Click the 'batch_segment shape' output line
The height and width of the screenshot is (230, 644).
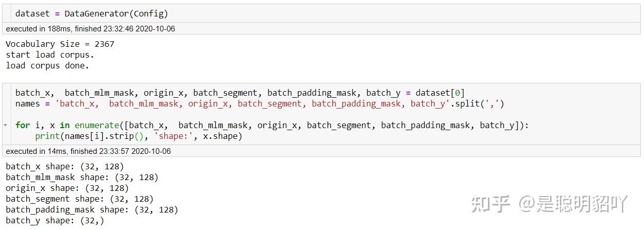coord(79,199)
